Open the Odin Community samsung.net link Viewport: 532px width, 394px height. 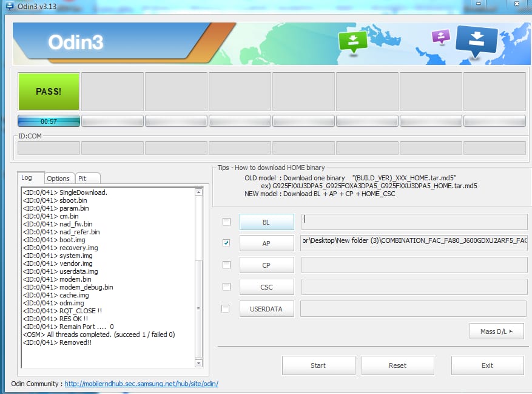[x=141, y=384]
